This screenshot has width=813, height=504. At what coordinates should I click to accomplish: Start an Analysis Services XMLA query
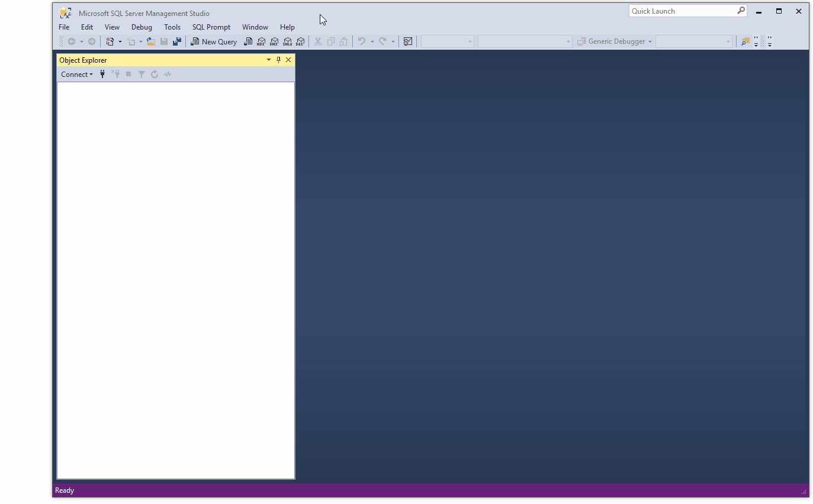coord(287,41)
